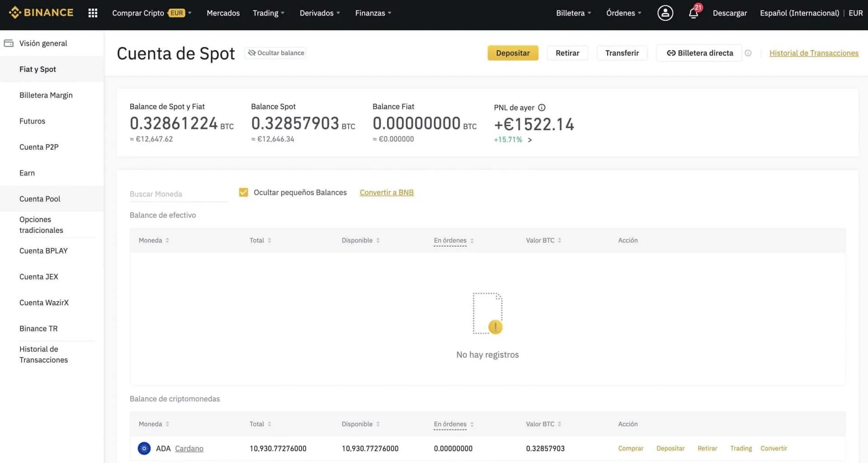868x463 pixels.
Task: Select Futuros in the sidebar
Action: pos(52,121)
